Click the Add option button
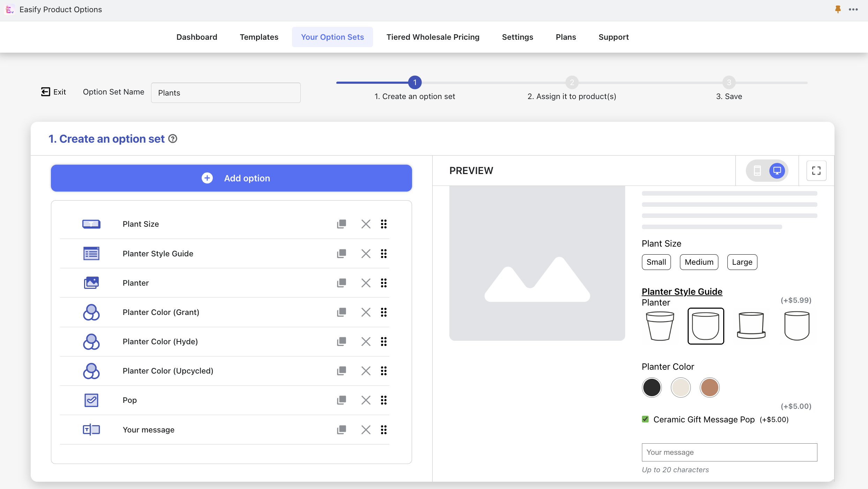The width and height of the screenshot is (868, 489). tap(231, 178)
